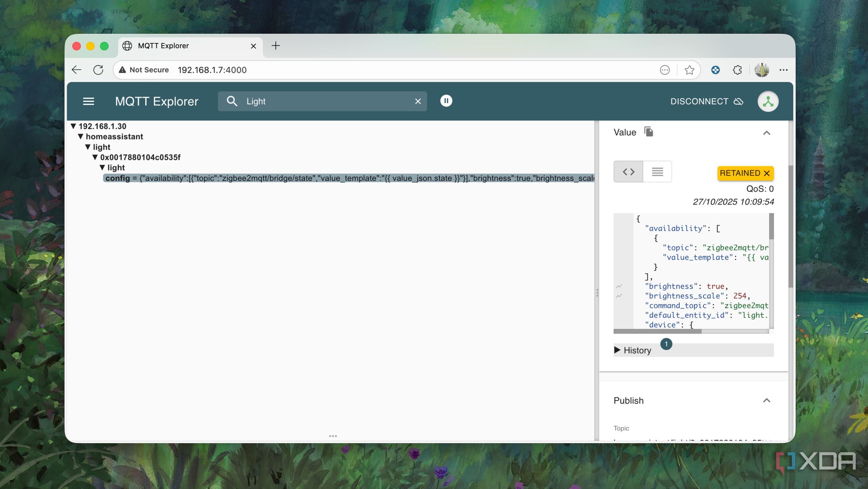Click the search magnifier icon
Viewport: 868px width, 489px height.
[x=232, y=101]
